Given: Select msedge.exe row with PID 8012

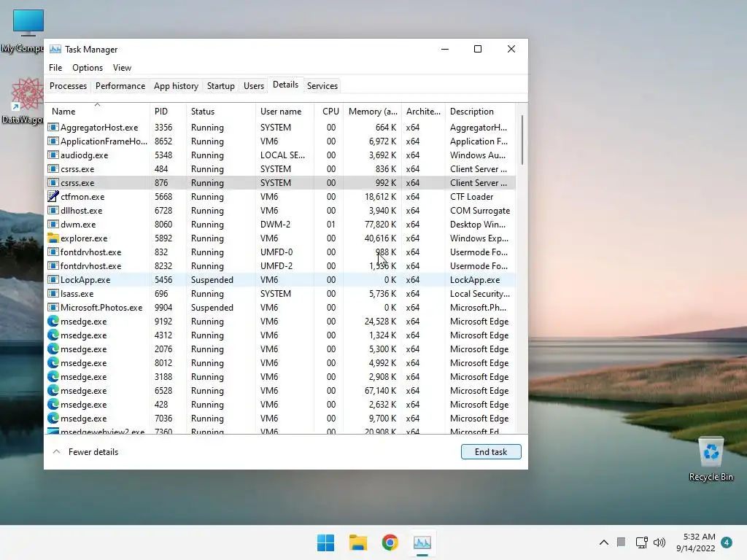Looking at the screenshot, I should (281, 362).
